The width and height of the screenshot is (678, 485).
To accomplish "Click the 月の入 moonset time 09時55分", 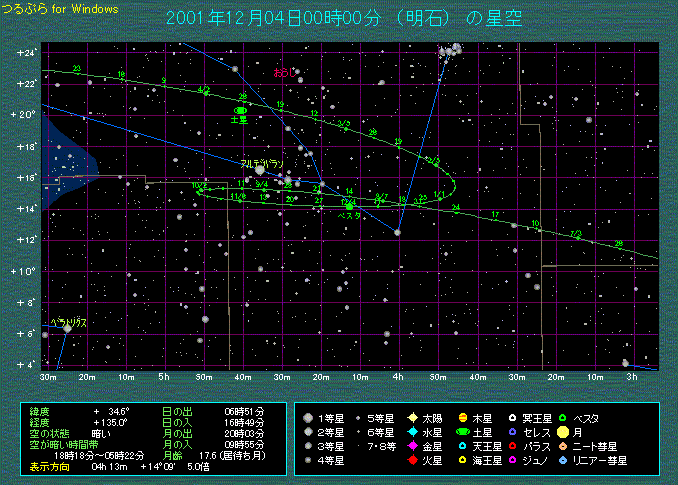I will coord(244,444).
